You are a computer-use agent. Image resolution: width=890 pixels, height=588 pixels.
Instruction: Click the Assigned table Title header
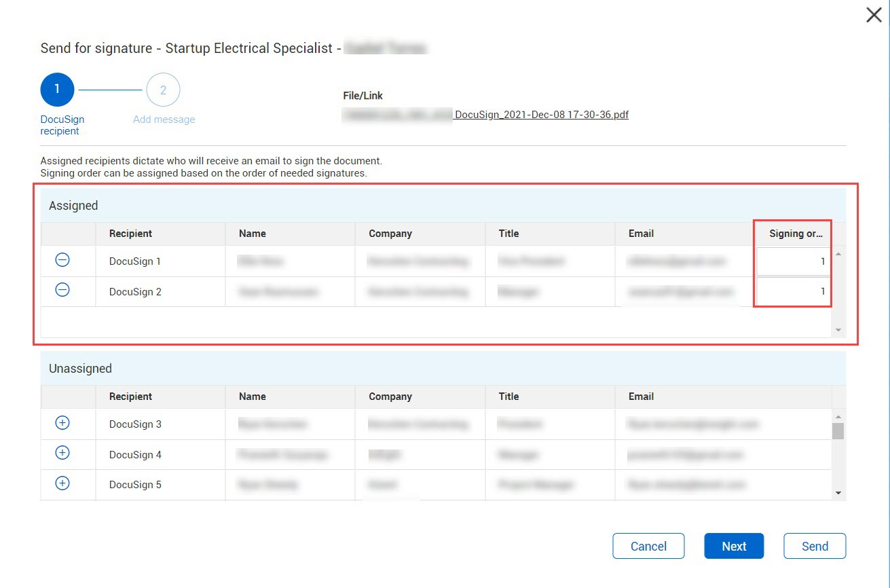[x=551, y=234]
